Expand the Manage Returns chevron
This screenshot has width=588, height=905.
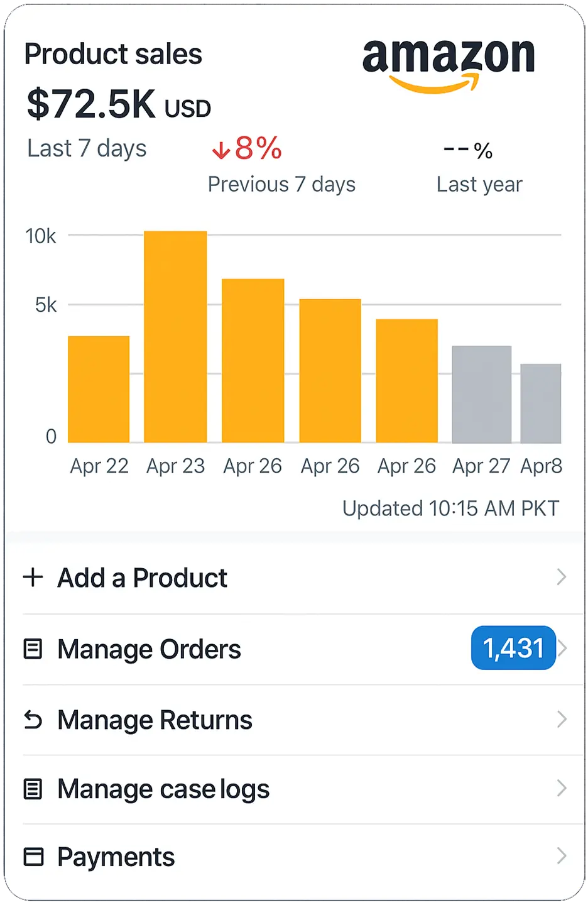point(562,719)
